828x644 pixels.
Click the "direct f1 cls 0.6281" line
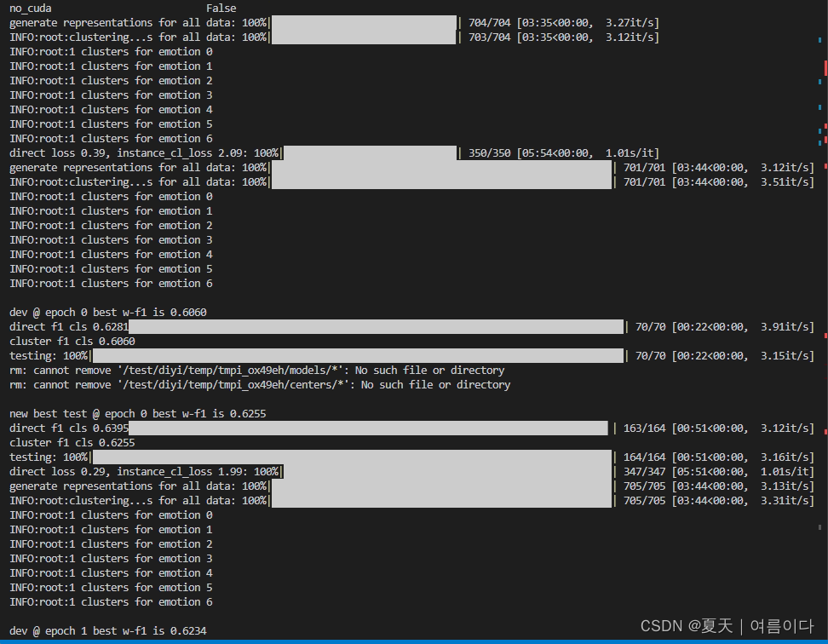point(69,327)
